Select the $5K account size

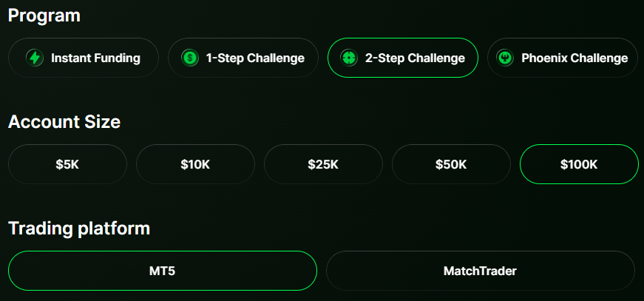point(67,164)
